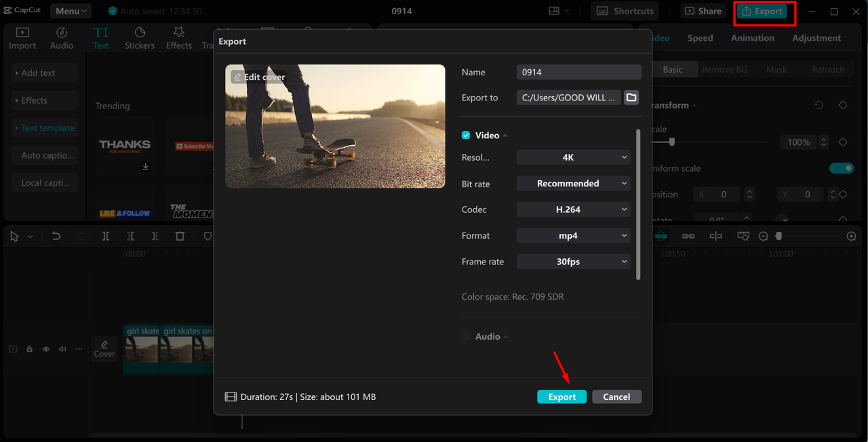Image resolution: width=868 pixels, height=442 pixels.
Task: Open the Audio library tab
Action: click(62, 39)
